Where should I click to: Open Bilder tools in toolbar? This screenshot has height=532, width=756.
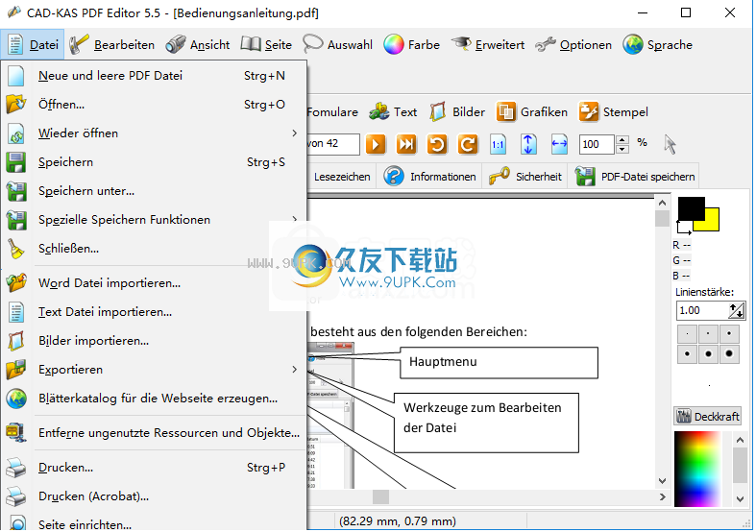[x=457, y=111]
